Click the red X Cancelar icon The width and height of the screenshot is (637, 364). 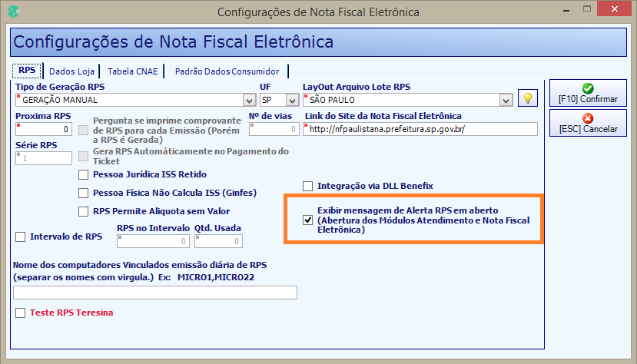click(x=587, y=118)
